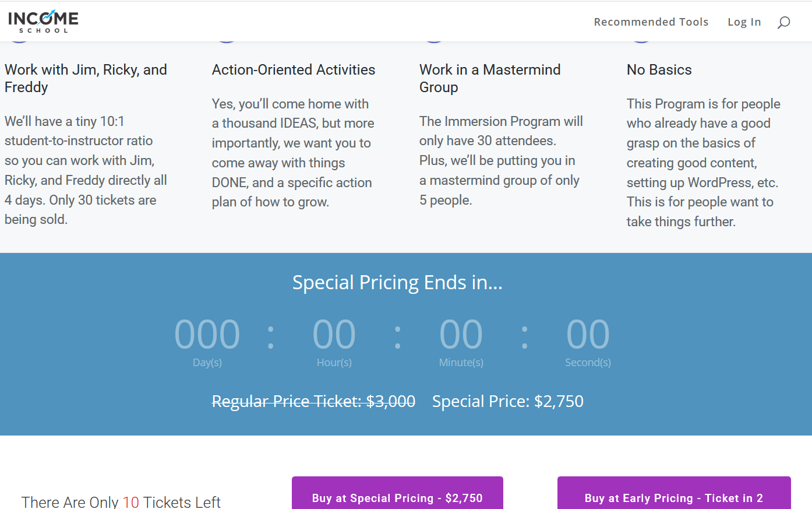Click the Special Pricing Ends in heading
812x509 pixels.
pyautogui.click(x=397, y=283)
